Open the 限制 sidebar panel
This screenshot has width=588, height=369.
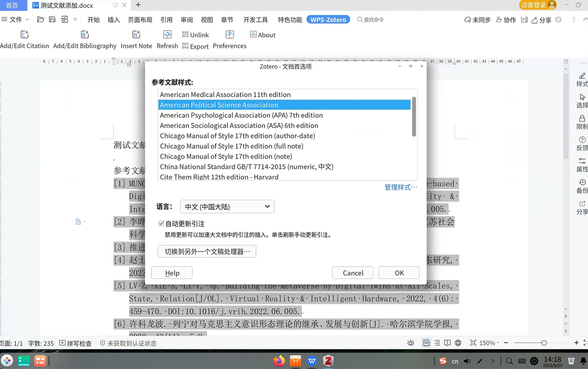(582, 122)
